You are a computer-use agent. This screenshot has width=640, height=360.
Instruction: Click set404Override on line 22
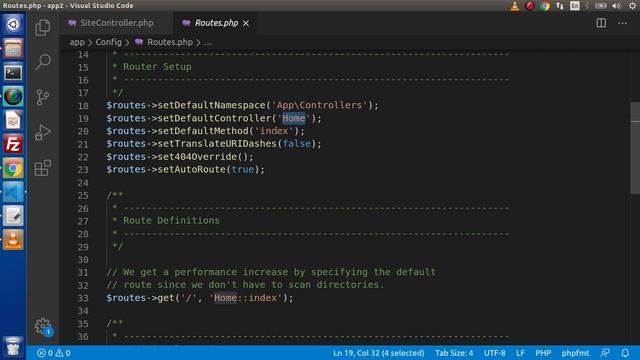coord(197,157)
